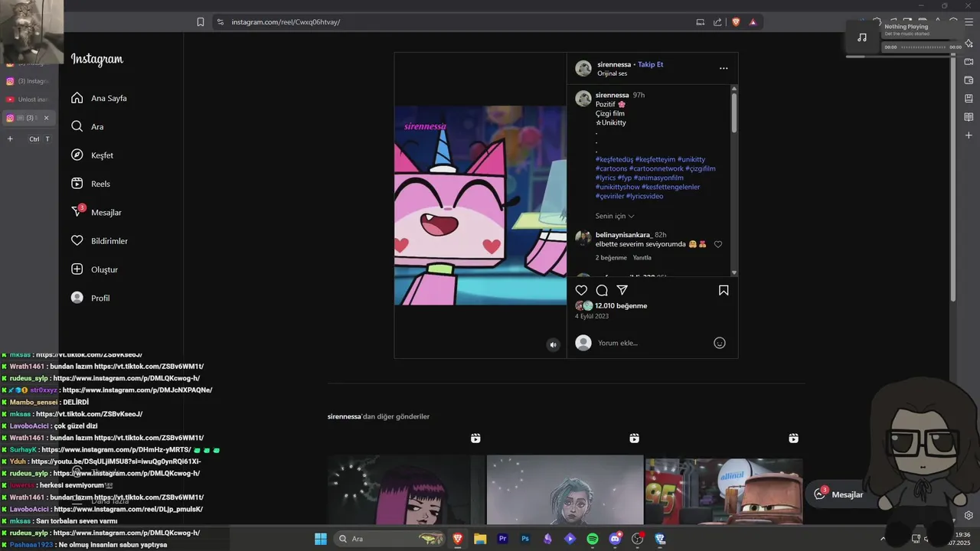This screenshot has width=980, height=551.
Task: Open the #unikitty hashtag
Action: pos(691,159)
